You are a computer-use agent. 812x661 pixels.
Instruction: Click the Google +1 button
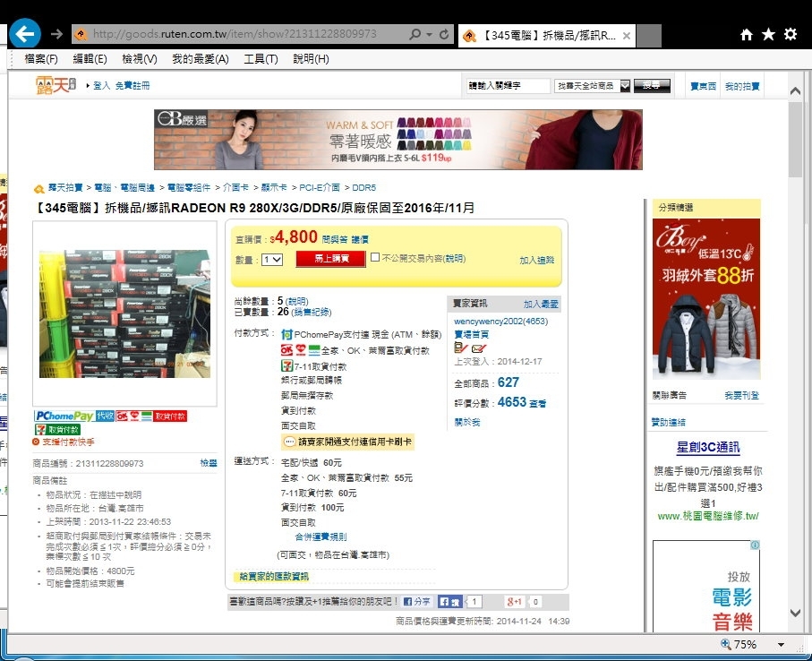[515, 601]
